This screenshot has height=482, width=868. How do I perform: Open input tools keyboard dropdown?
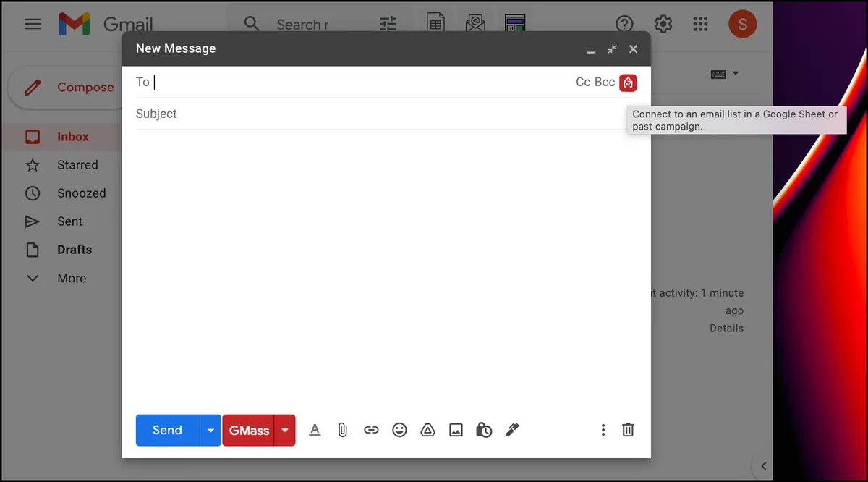pyautogui.click(x=725, y=74)
